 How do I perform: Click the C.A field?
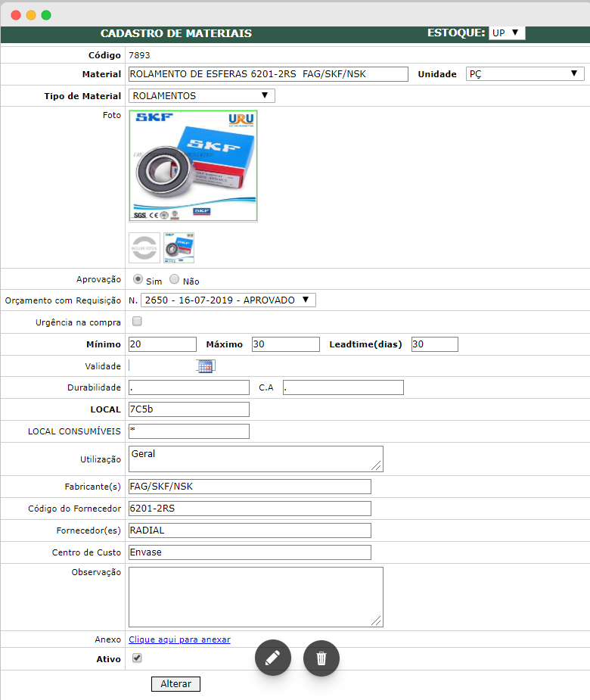343,387
